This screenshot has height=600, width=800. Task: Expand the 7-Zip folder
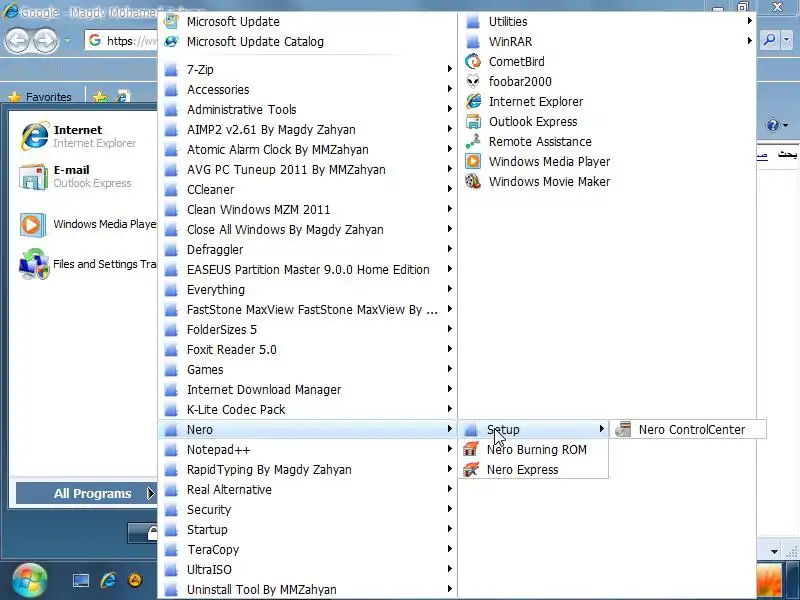[308, 69]
